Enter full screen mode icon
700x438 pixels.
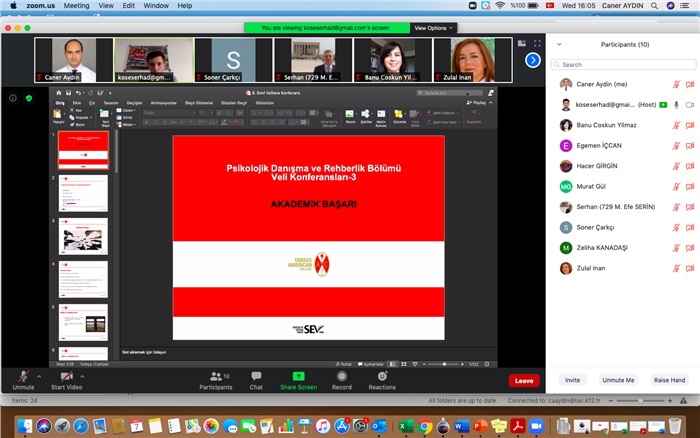point(537,43)
